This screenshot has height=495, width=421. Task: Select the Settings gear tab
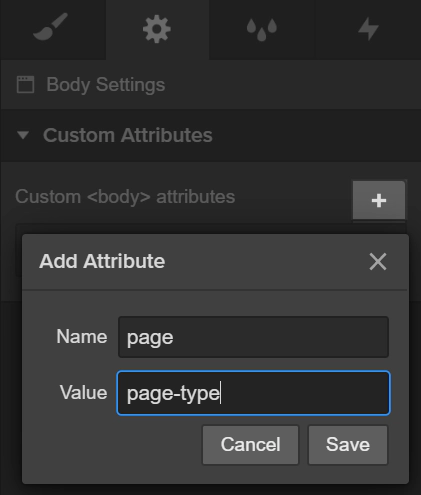click(x=157, y=29)
